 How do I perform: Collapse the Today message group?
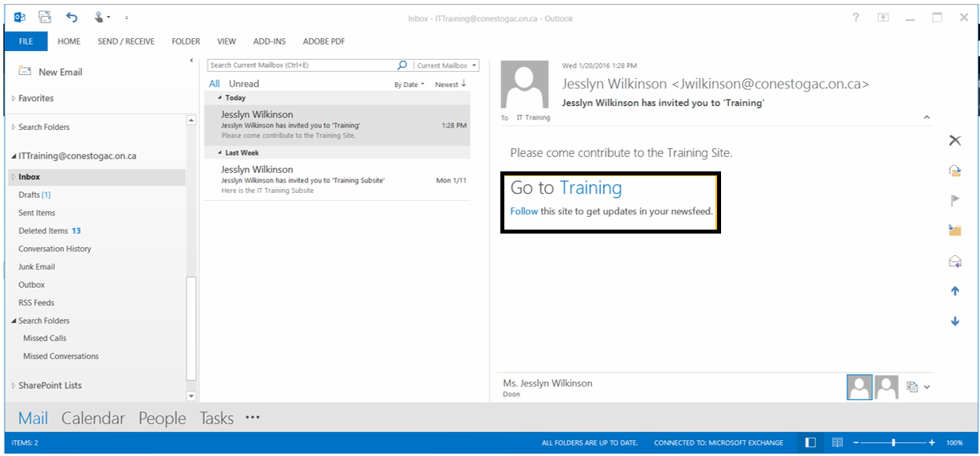(x=221, y=97)
